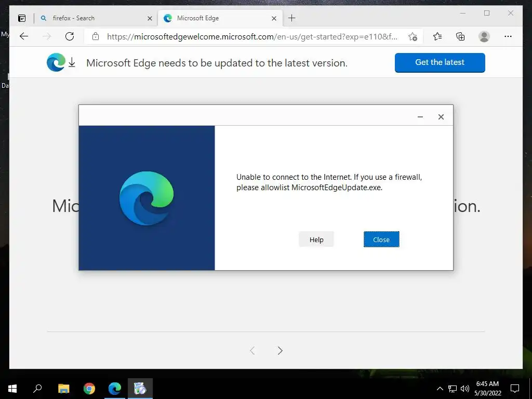Open the tab actions menu icon
The height and width of the screenshot is (399, 532).
[22, 18]
